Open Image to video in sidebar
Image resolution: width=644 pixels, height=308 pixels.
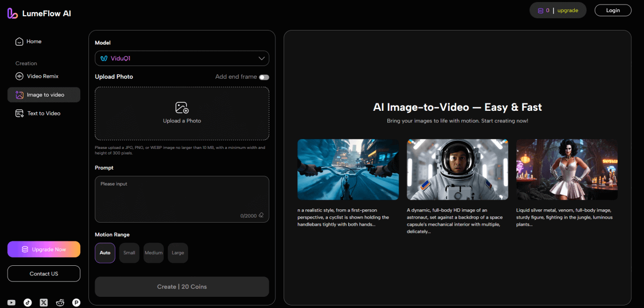click(x=44, y=95)
